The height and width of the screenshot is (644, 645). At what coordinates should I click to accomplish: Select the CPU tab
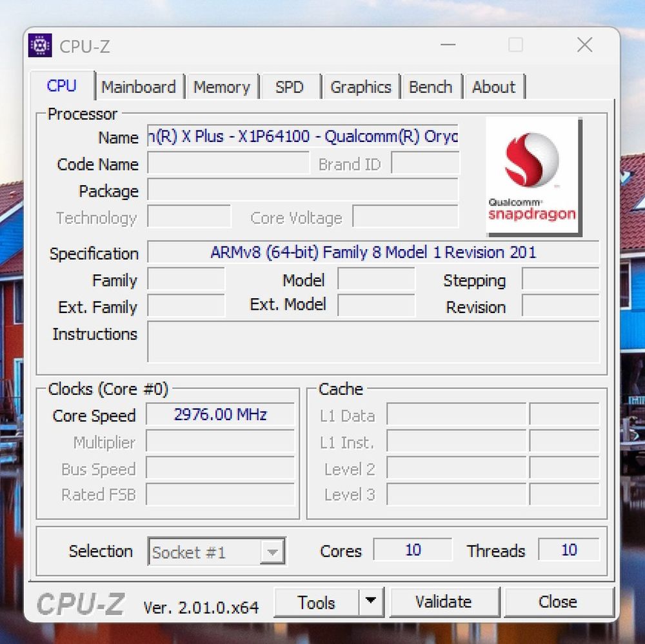pos(62,86)
